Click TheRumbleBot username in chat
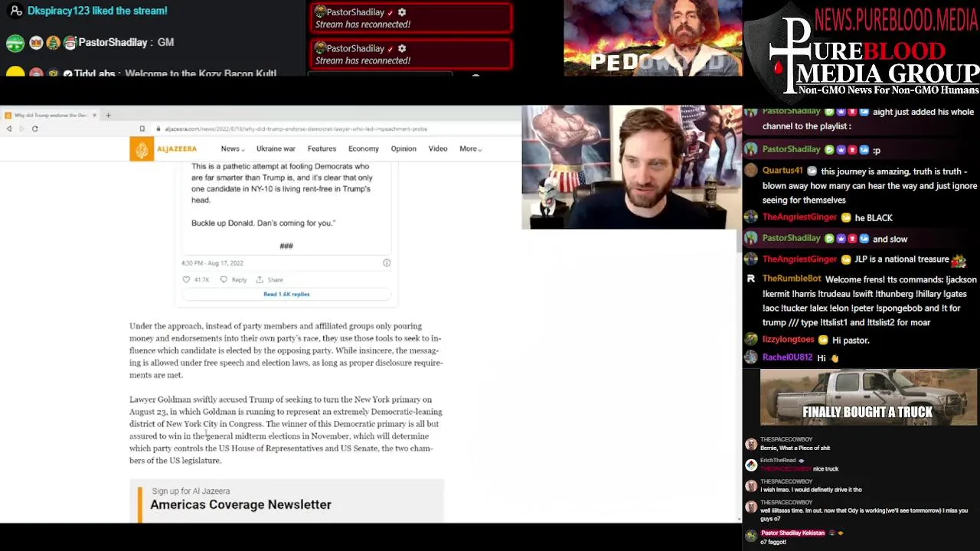This screenshot has width=980, height=551. 792,279
